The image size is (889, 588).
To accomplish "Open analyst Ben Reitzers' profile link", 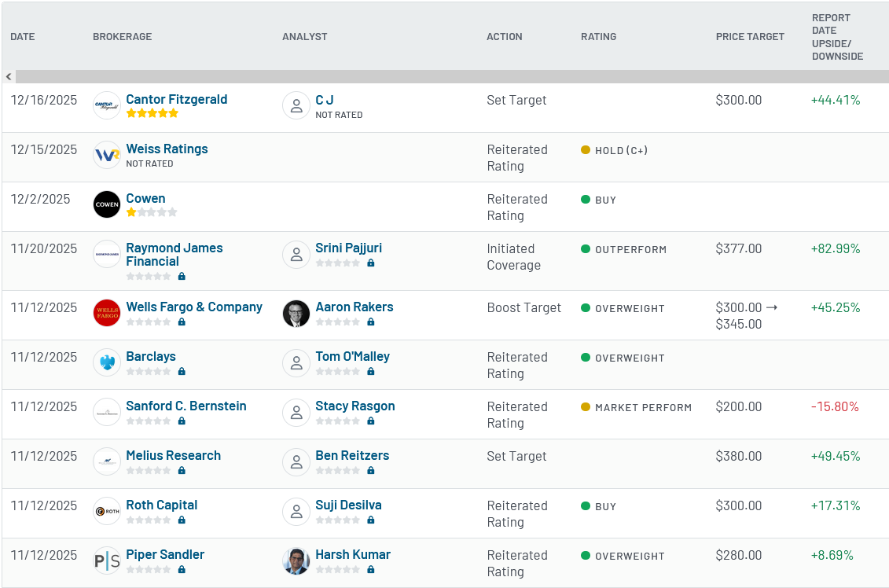I will tap(352, 455).
